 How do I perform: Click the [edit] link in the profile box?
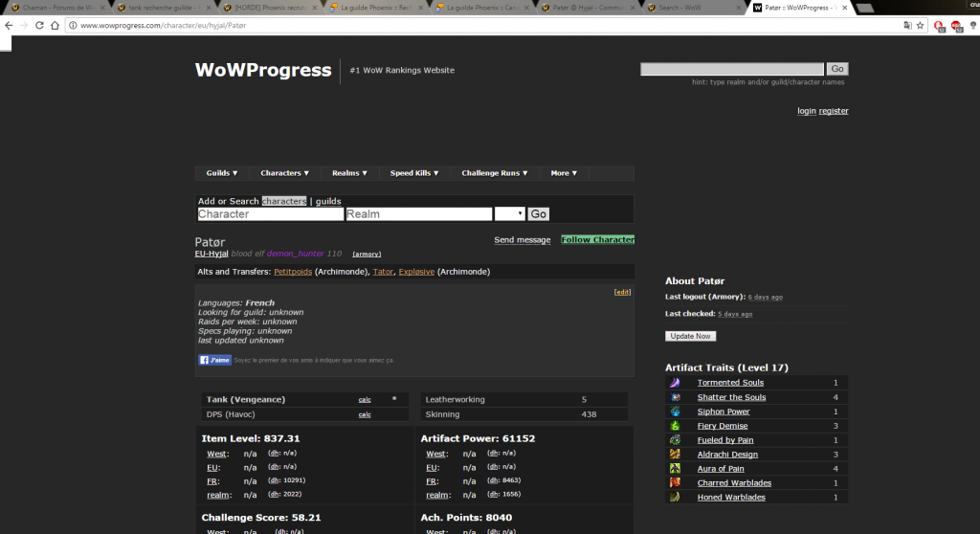click(622, 292)
